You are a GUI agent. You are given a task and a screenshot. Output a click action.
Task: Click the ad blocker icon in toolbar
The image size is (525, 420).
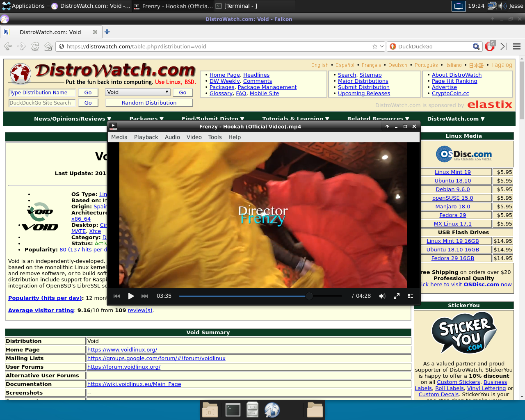(490, 46)
